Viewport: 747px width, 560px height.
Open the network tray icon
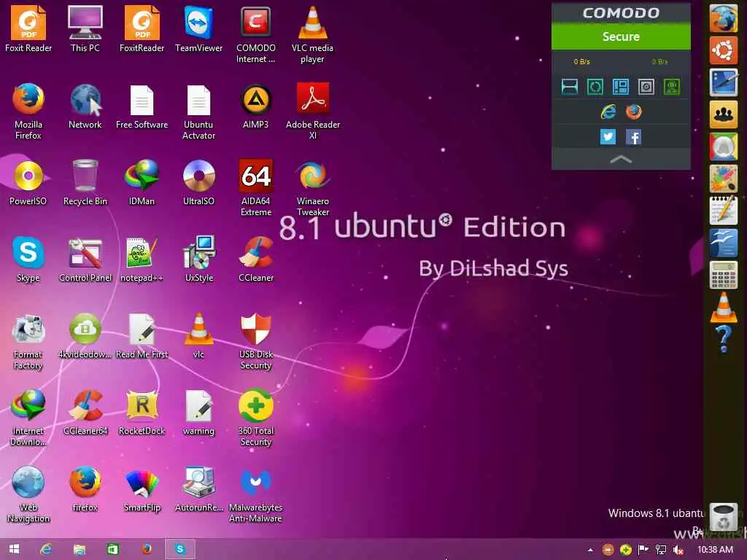(660, 550)
